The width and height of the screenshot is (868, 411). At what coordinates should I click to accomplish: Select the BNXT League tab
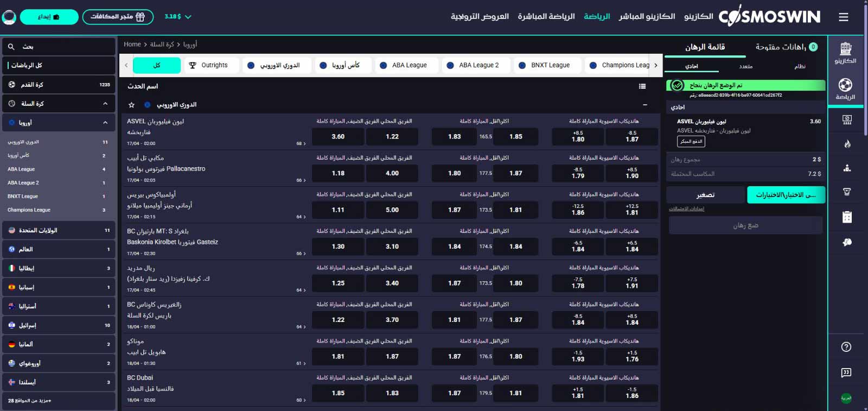pos(548,65)
